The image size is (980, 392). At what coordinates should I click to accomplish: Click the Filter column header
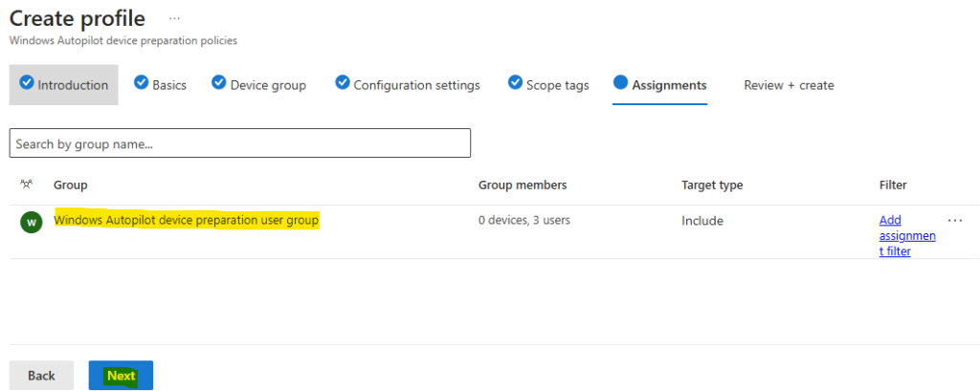coord(893,185)
